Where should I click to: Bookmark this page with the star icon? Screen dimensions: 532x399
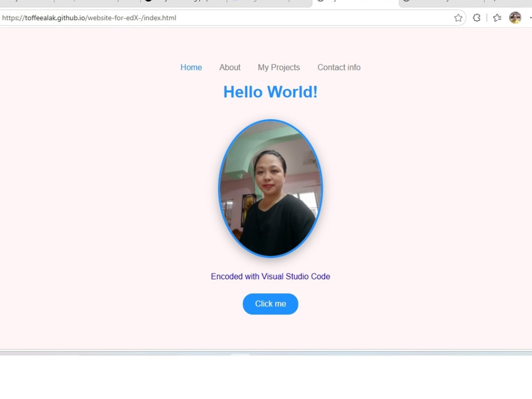[458, 18]
